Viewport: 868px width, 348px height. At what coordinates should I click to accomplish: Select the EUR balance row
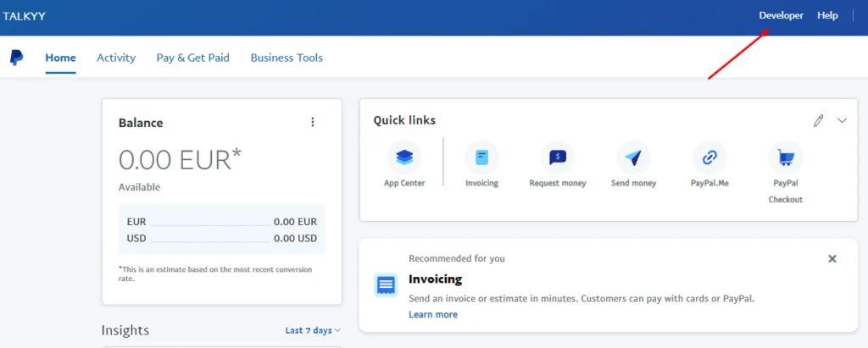pyautogui.click(x=222, y=222)
